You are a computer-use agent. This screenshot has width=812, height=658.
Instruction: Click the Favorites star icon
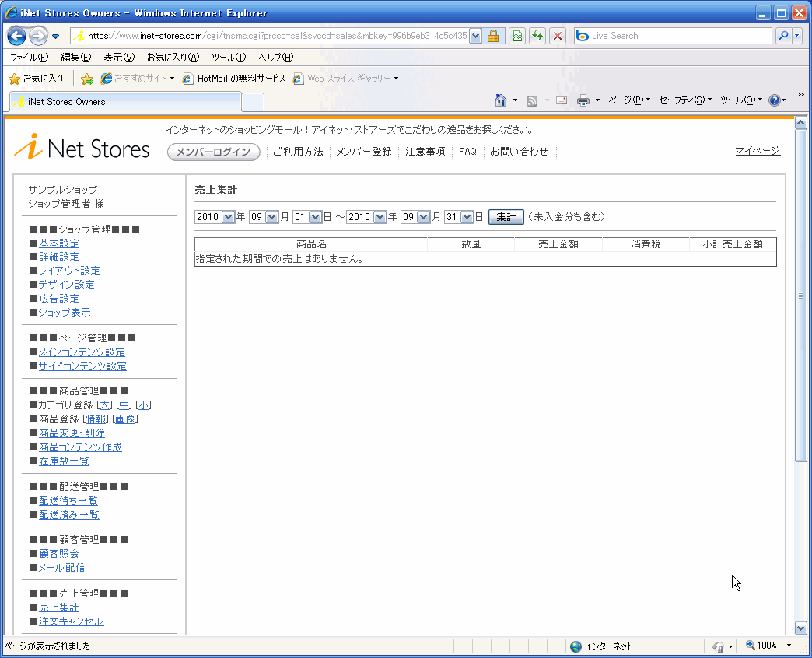(14, 79)
